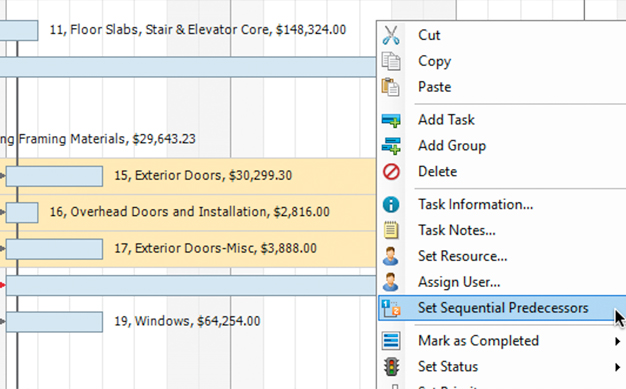626x389 pixels.
Task: Click the Add Task plus icon
Action: [391, 120]
